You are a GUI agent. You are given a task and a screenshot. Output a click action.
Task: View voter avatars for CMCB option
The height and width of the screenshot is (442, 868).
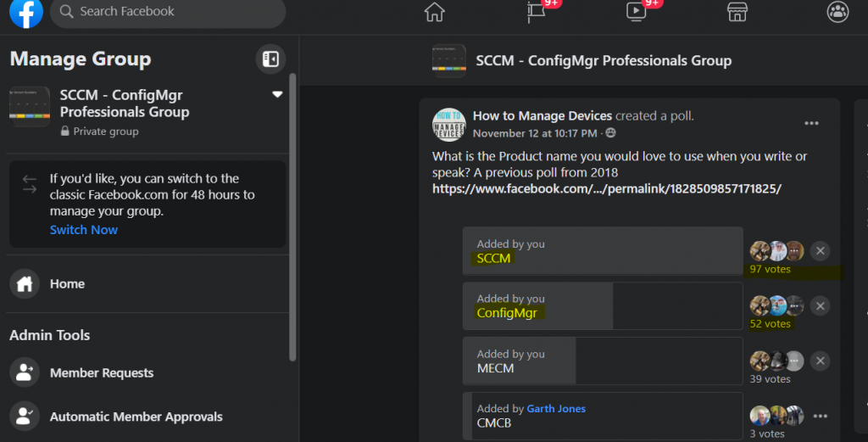click(x=776, y=416)
